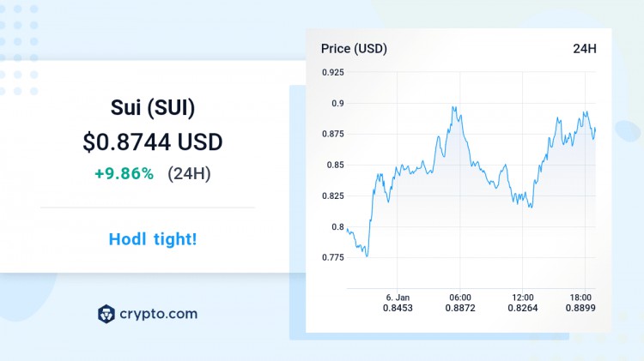644x361 pixels.
Task: Click the (24H) label beside percentage change
Action: coord(189,173)
